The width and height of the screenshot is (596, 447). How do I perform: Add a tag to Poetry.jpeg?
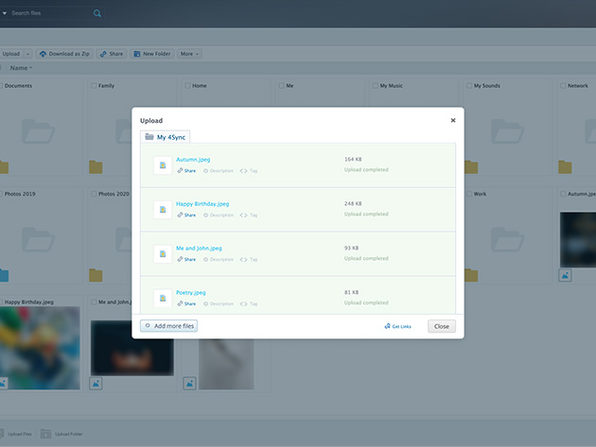[249, 304]
